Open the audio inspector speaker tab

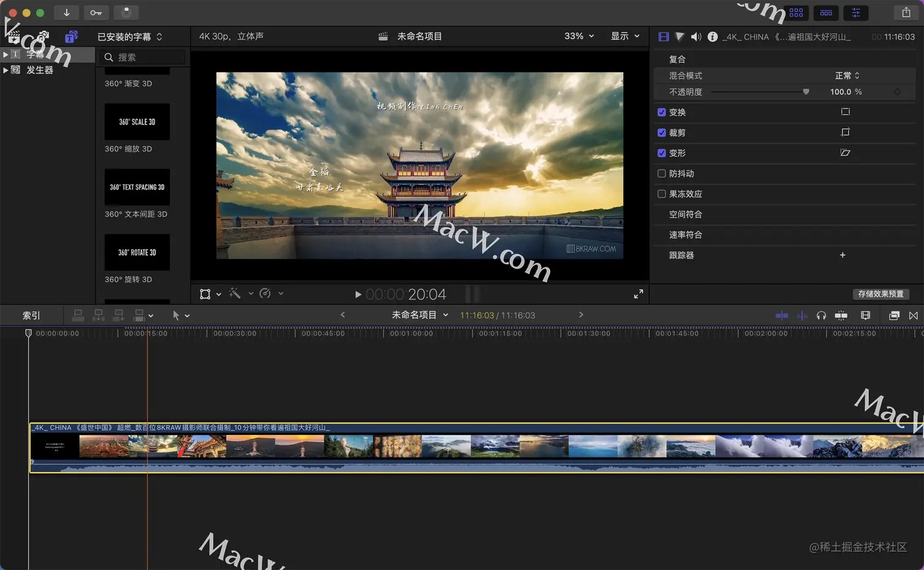(696, 37)
